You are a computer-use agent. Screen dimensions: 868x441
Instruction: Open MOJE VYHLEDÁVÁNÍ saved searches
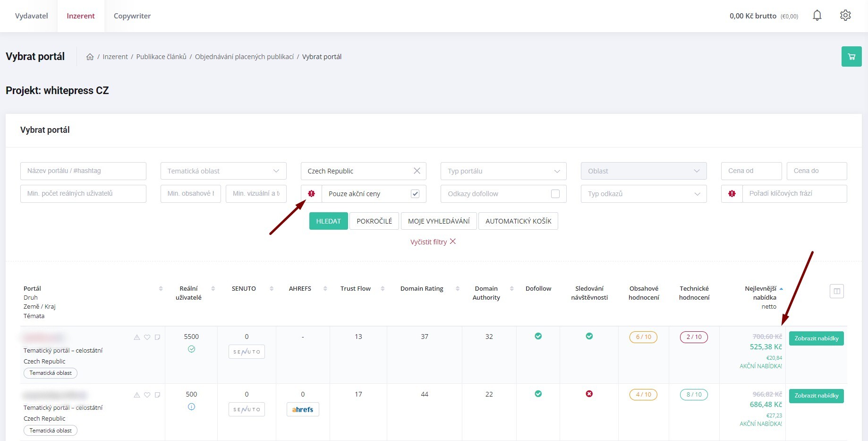click(439, 221)
